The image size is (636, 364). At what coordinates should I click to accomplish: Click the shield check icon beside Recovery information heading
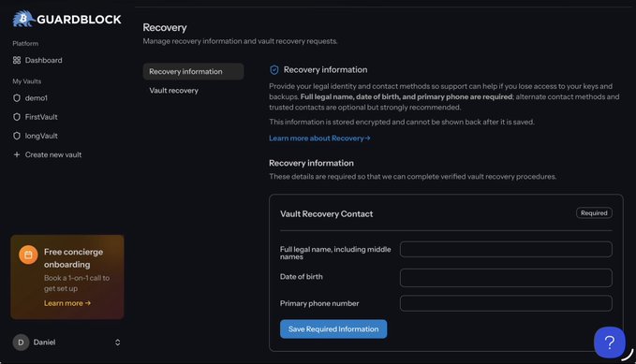(x=274, y=70)
